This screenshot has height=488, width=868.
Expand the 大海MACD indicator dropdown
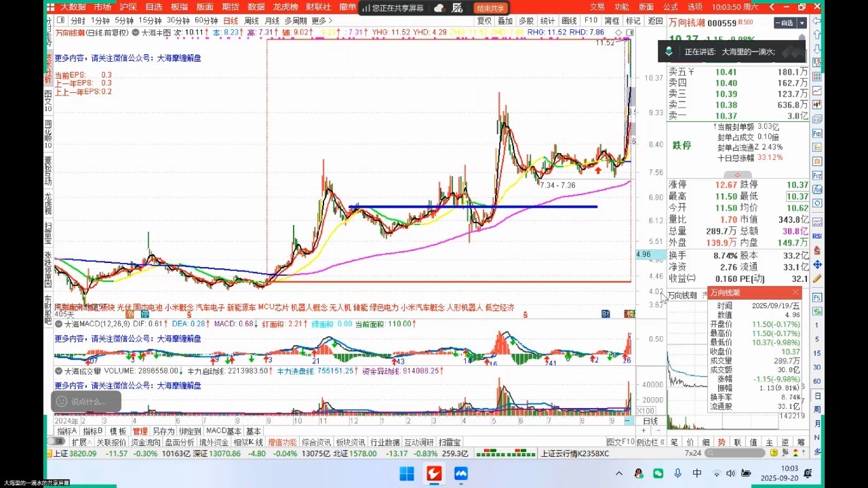pos(60,324)
